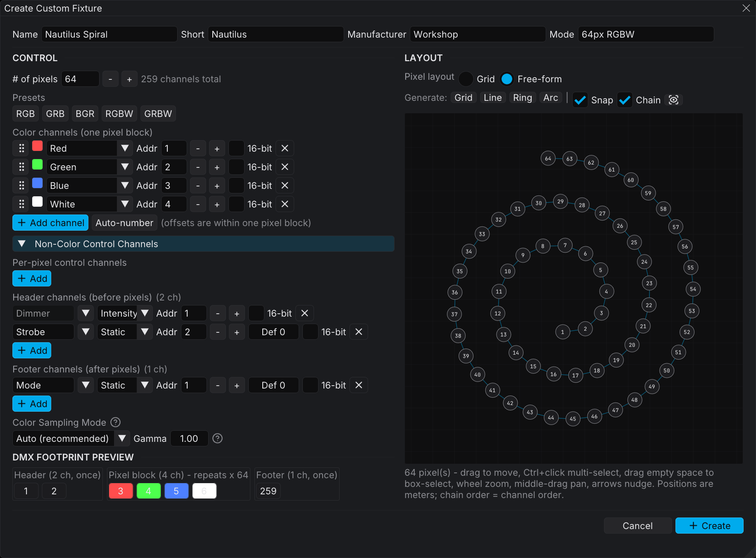Viewport: 756px width, 558px height.
Task: Remove the White color channel
Action: coord(285,204)
